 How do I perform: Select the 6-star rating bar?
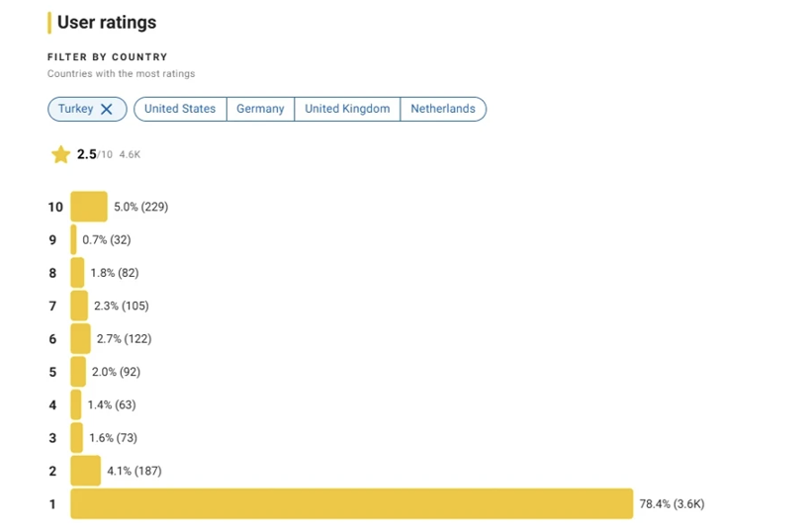81,339
